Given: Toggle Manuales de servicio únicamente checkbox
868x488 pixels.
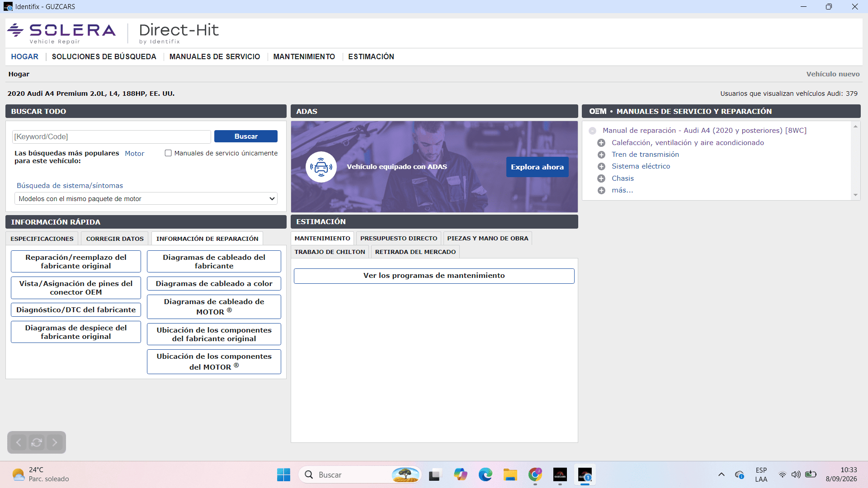Looking at the screenshot, I should point(168,153).
